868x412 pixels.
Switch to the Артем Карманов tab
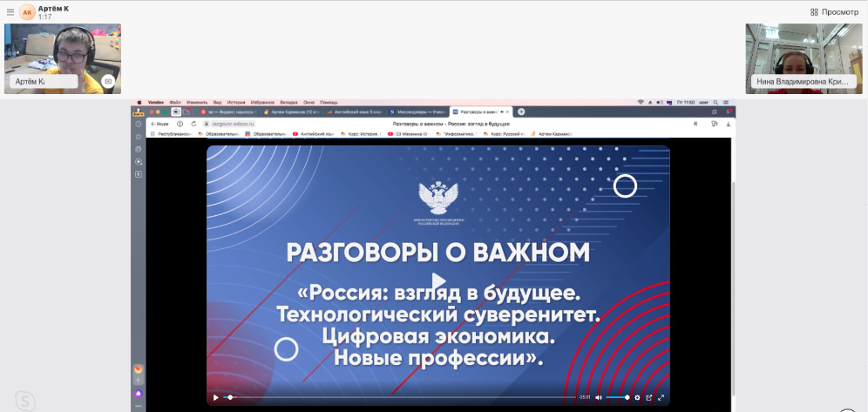pyautogui.click(x=292, y=111)
